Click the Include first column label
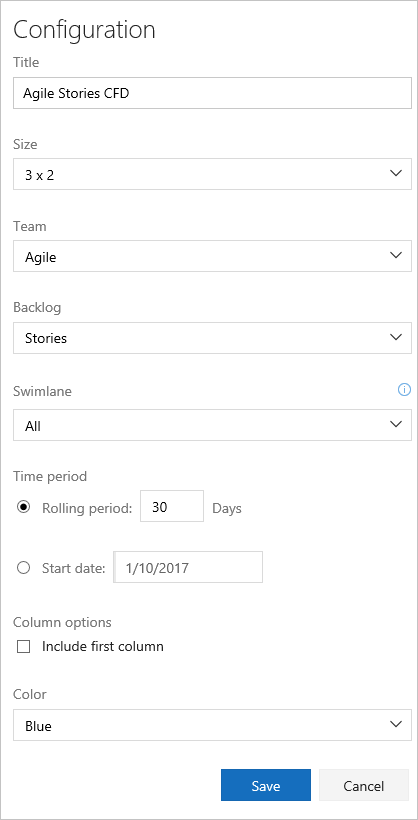The width and height of the screenshot is (418, 820). [x=103, y=646]
